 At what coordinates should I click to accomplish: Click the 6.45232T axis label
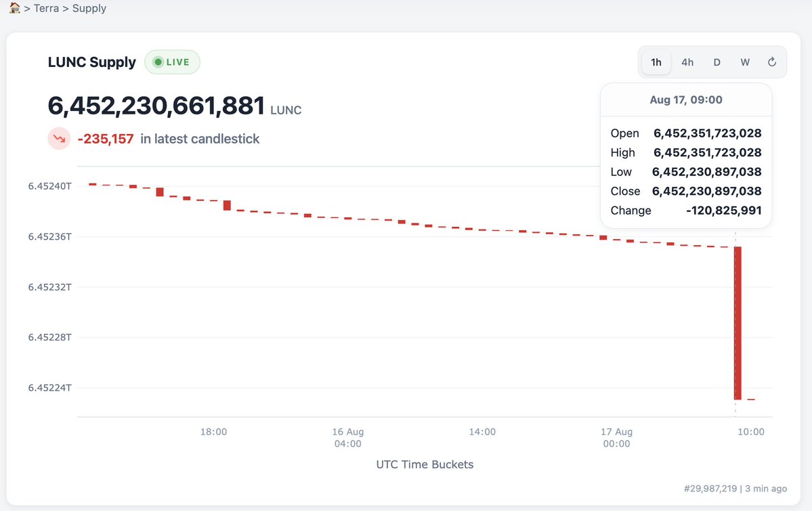[x=49, y=287]
